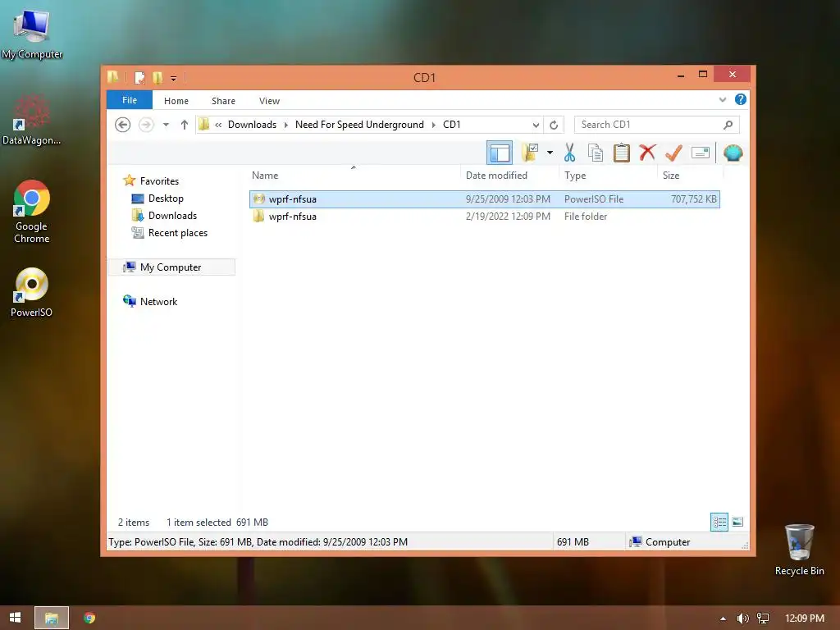Launch the PowerISO desktop shortcut

click(x=32, y=293)
